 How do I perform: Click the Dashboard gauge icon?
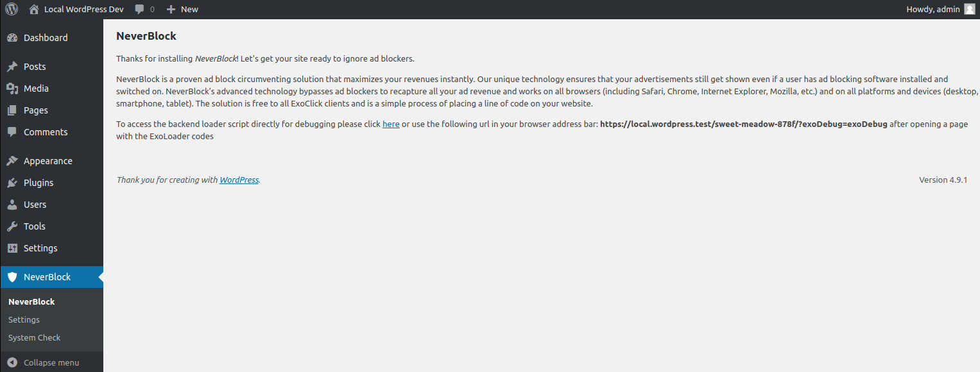pyautogui.click(x=12, y=38)
